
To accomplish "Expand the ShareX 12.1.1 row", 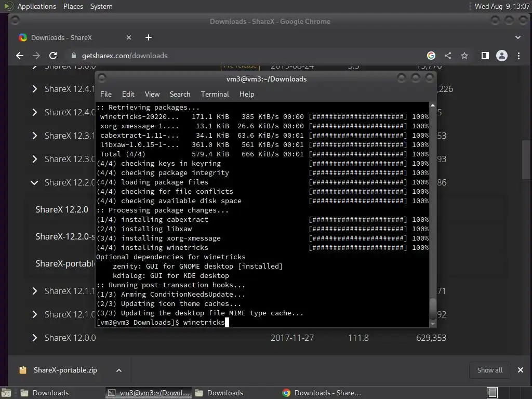I will (x=35, y=291).
